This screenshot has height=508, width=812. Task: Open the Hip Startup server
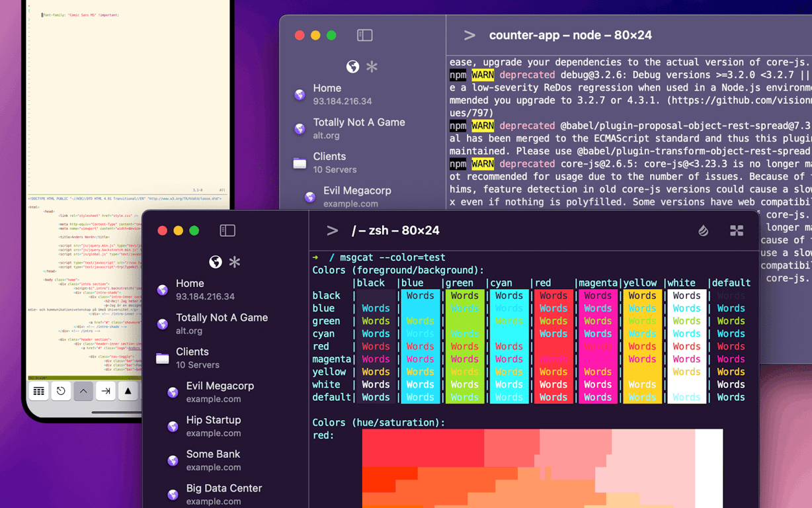[213, 426]
